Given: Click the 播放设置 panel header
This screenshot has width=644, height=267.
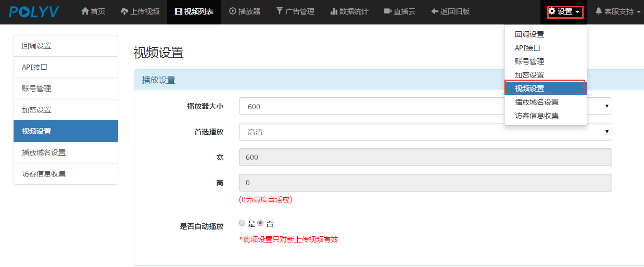Looking at the screenshot, I should point(389,80).
